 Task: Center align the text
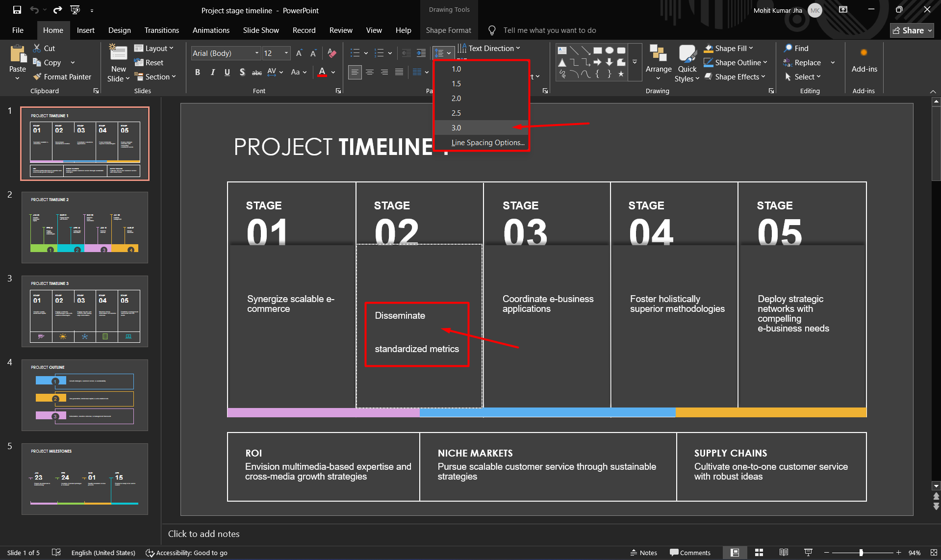(x=370, y=72)
